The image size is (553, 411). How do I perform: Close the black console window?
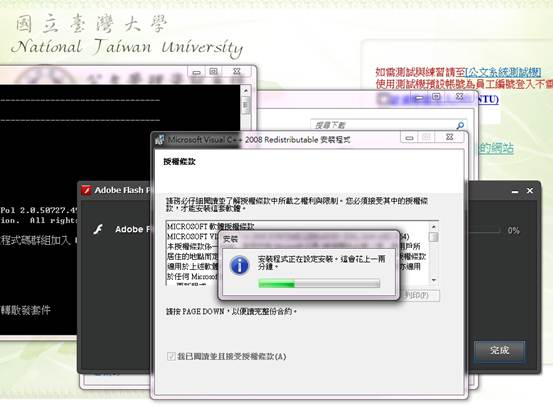pos(237,71)
